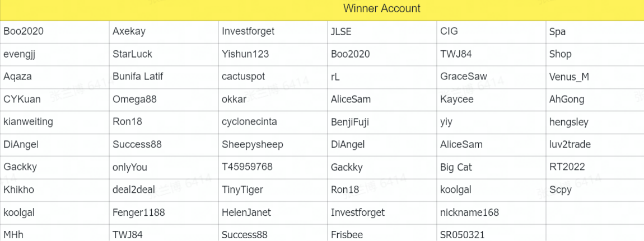The width and height of the screenshot is (644, 241).
Task: Click the TinyTiger cell
Action: (273, 190)
